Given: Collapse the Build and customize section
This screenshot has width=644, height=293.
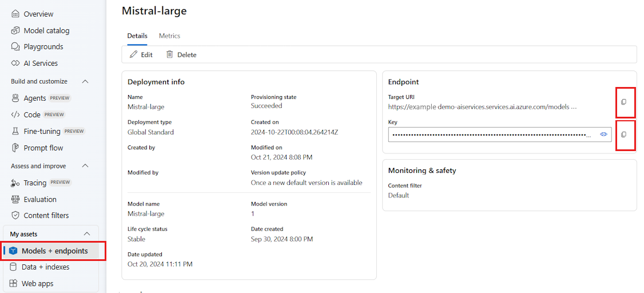Looking at the screenshot, I should point(85,81).
